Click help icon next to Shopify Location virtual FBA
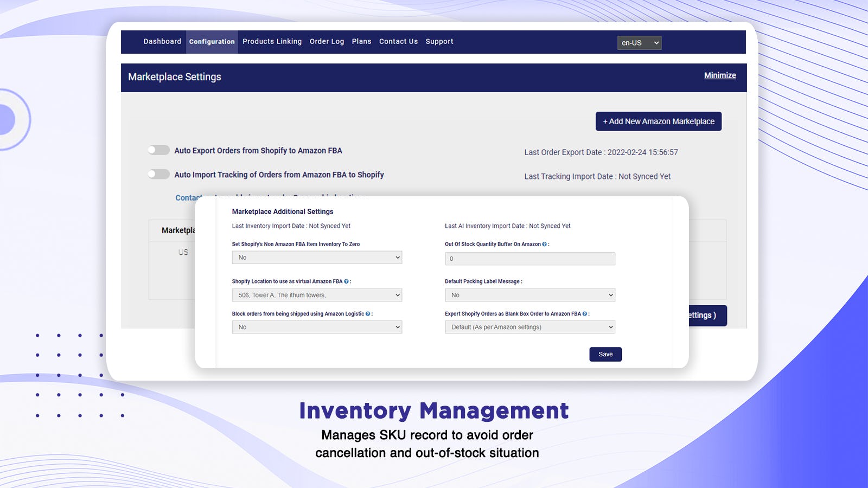This screenshot has width=868, height=488. (x=346, y=281)
